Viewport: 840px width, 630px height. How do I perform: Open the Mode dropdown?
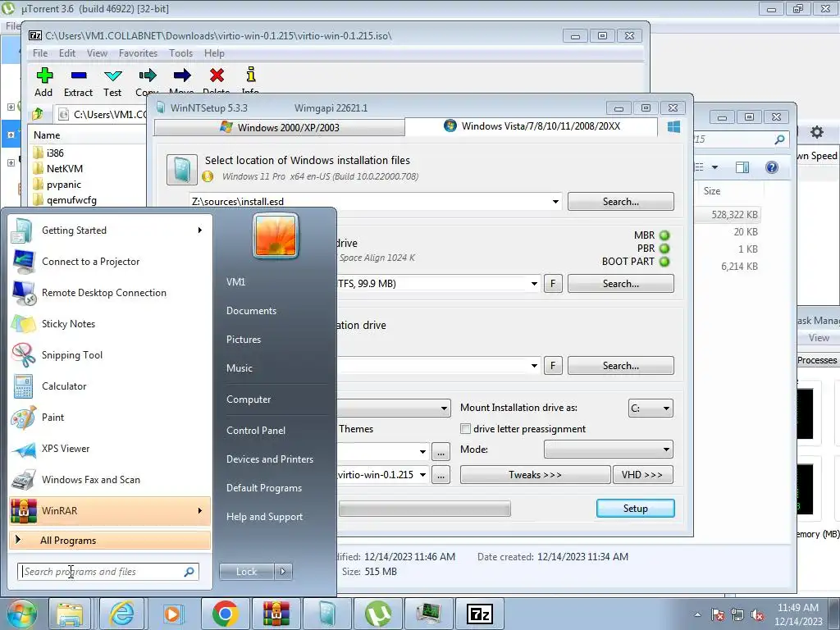(x=609, y=450)
